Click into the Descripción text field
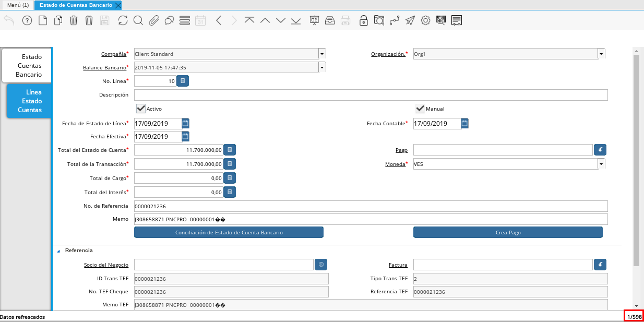Image resolution: width=644 pixels, height=322 pixels. (x=371, y=94)
